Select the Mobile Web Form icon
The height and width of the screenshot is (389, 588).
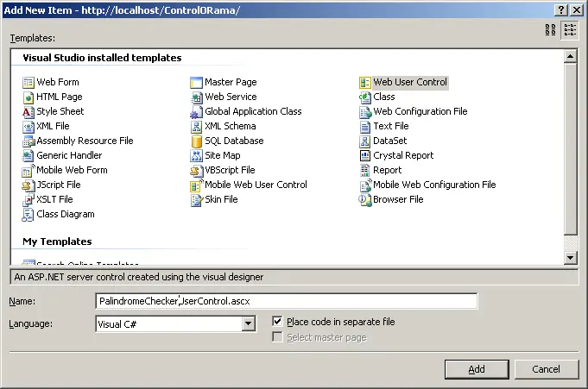point(28,171)
